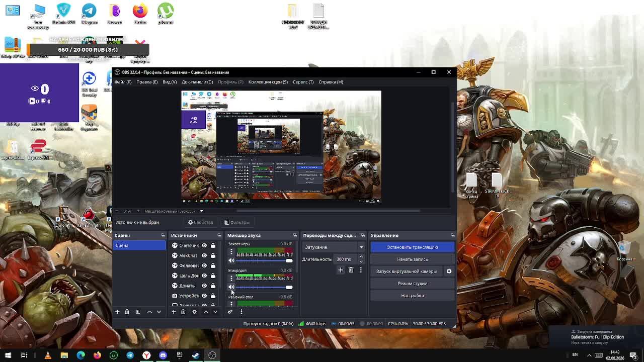This screenshot has height=362, width=644.
Task: Open the audio mixer options menu at the bottom
Action: [x=241, y=312]
